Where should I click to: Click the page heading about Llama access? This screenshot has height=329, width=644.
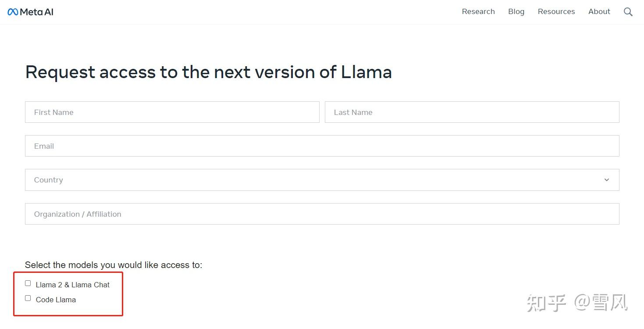pos(209,72)
